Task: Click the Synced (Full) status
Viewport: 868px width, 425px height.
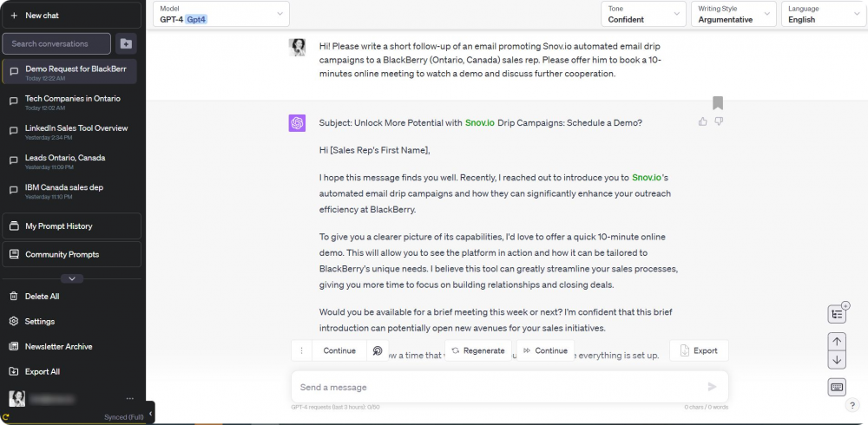Action: [x=124, y=417]
